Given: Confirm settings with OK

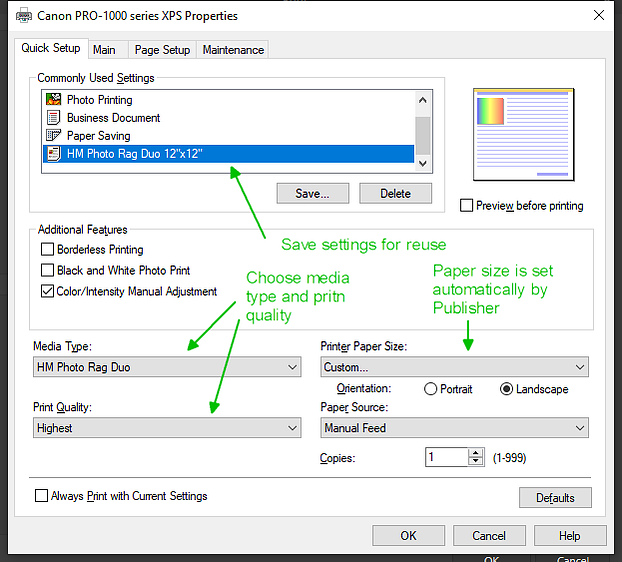Looking at the screenshot, I should (x=409, y=536).
